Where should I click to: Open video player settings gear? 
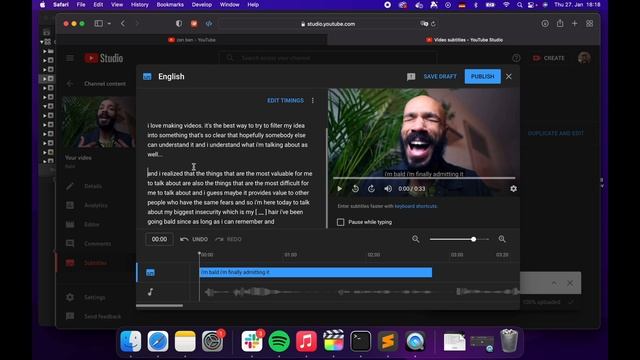513,189
